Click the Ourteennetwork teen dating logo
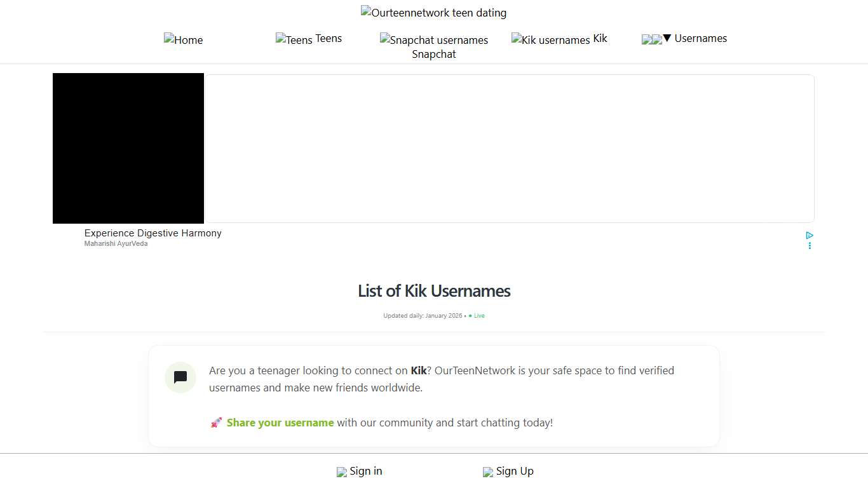 click(x=365, y=11)
